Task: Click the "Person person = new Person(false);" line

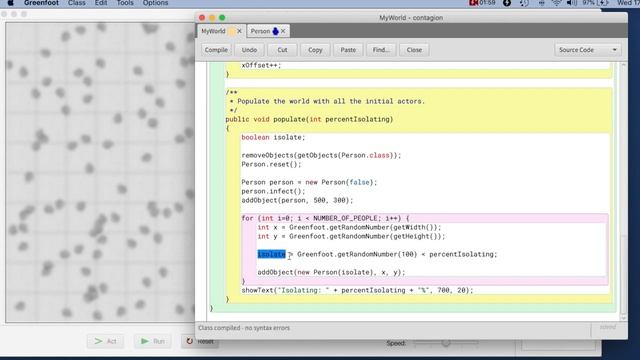Action: click(x=309, y=182)
